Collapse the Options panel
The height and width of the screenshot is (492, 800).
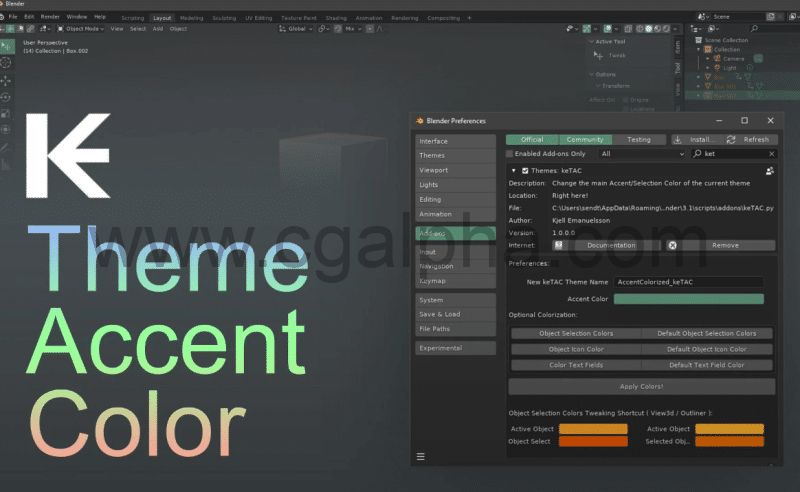[592, 74]
